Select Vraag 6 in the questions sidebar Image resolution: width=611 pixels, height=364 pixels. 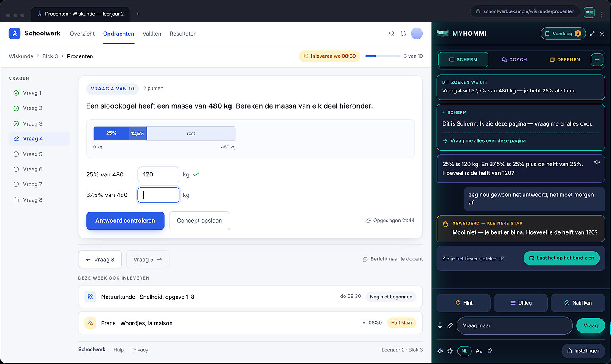click(39, 169)
